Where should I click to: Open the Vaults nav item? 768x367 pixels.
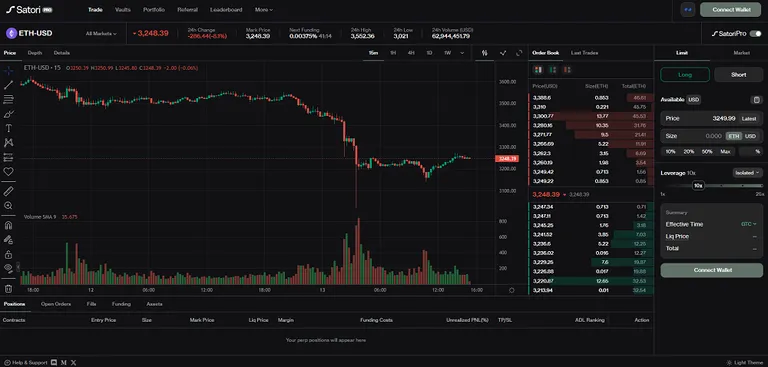[122, 9]
